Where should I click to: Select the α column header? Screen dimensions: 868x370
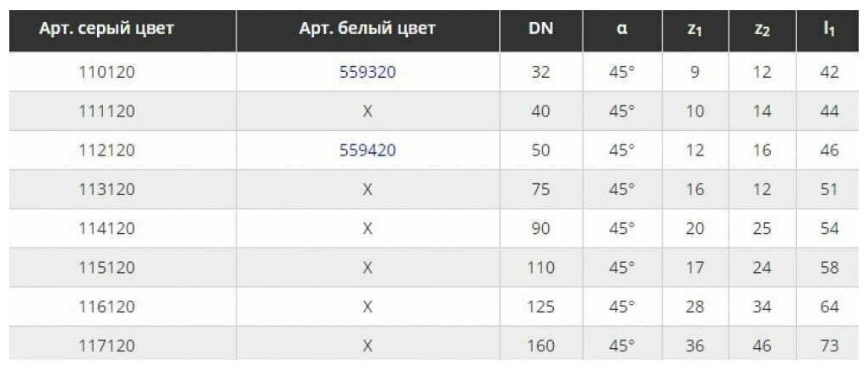(621, 29)
